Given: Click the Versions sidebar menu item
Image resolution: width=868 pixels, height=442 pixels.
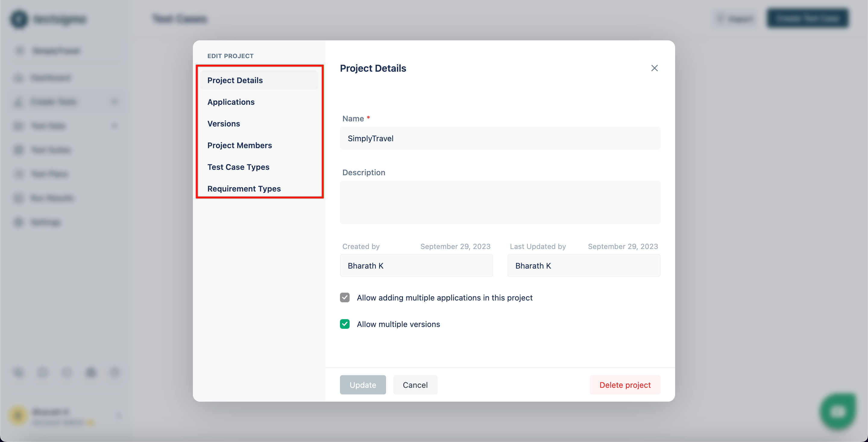Looking at the screenshot, I should (x=224, y=123).
